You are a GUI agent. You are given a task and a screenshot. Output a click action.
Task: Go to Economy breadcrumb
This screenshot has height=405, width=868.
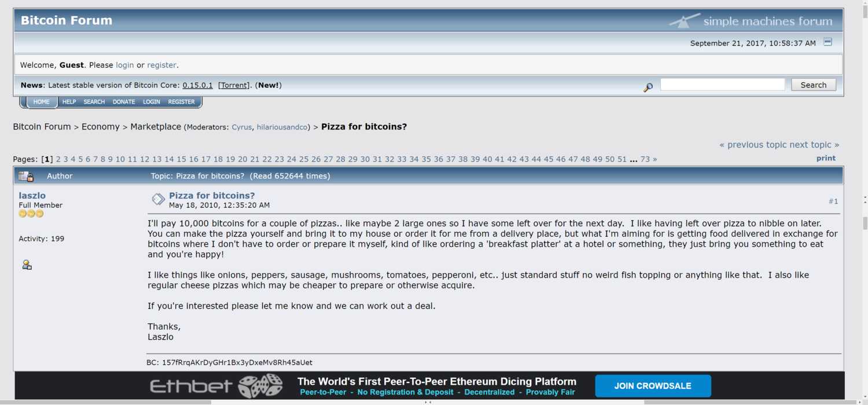tap(100, 127)
